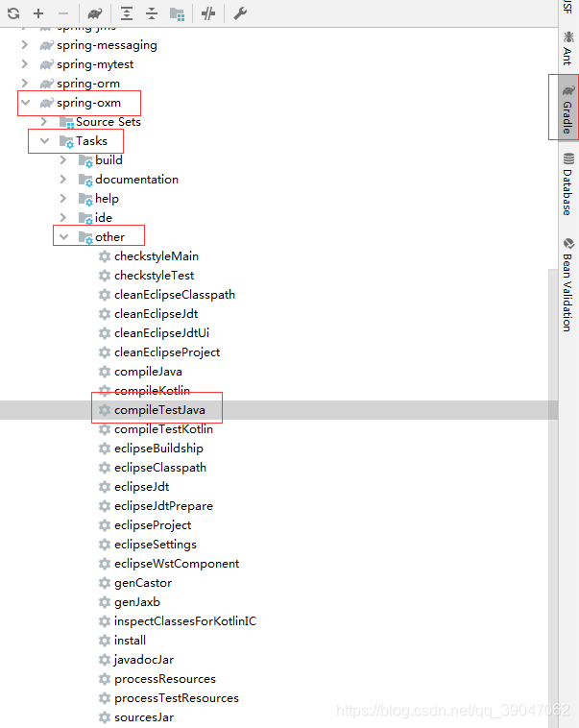Select the compileJava task
Image resolution: width=579 pixels, height=728 pixels.
click(x=148, y=372)
